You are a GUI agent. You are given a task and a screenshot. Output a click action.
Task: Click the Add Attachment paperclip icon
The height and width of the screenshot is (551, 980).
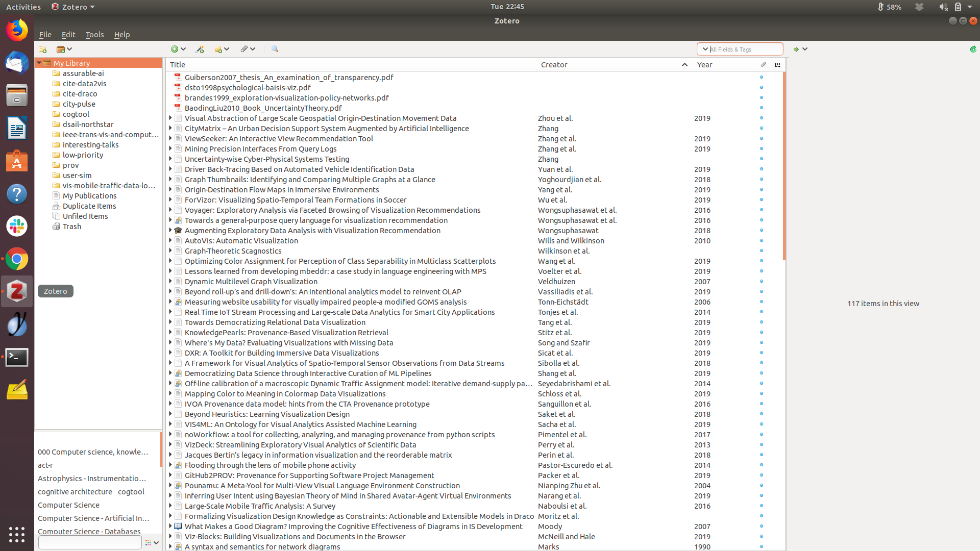coord(244,49)
